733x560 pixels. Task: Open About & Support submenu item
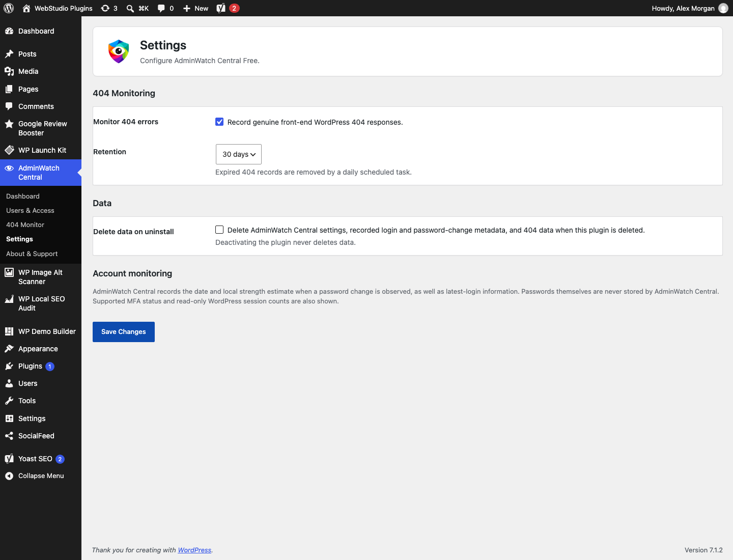click(x=32, y=254)
